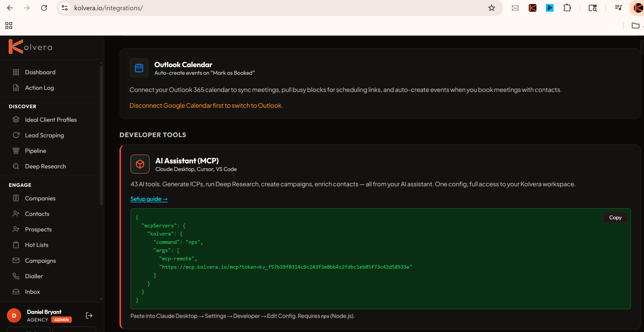
Task: Click the Kolvera logo in sidebar
Action: point(31,47)
